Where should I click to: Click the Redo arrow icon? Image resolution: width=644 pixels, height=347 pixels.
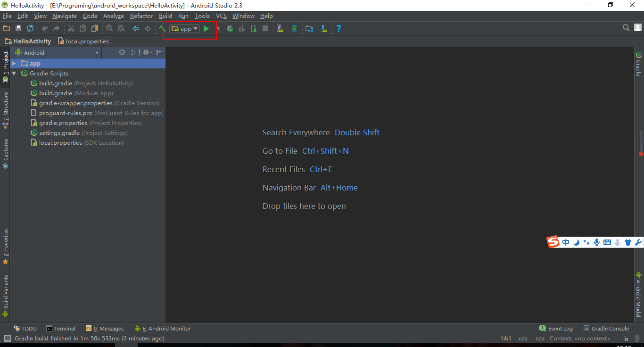pos(57,29)
